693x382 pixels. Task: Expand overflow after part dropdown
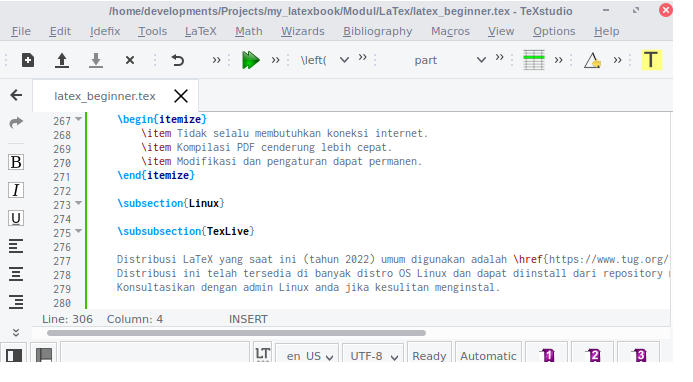(499, 57)
